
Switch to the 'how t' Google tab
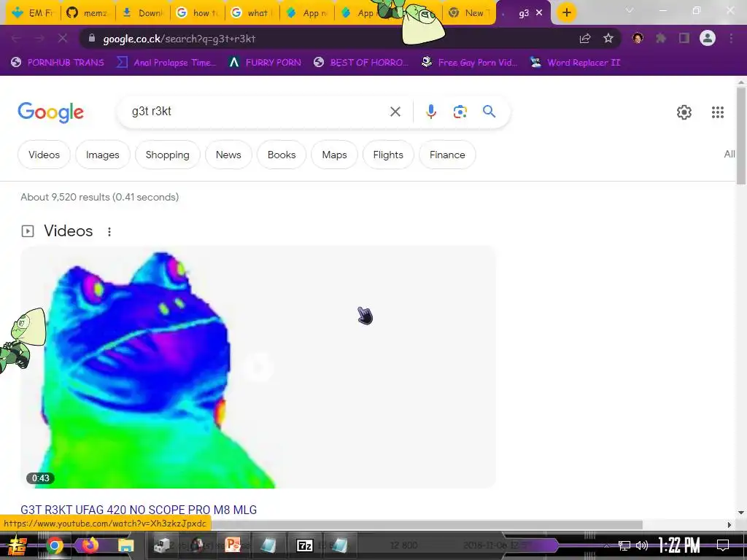(197, 13)
